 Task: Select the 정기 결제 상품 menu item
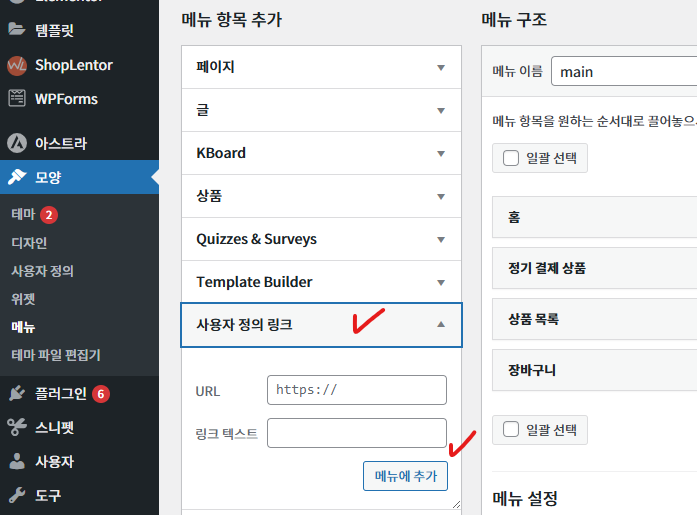click(595, 268)
